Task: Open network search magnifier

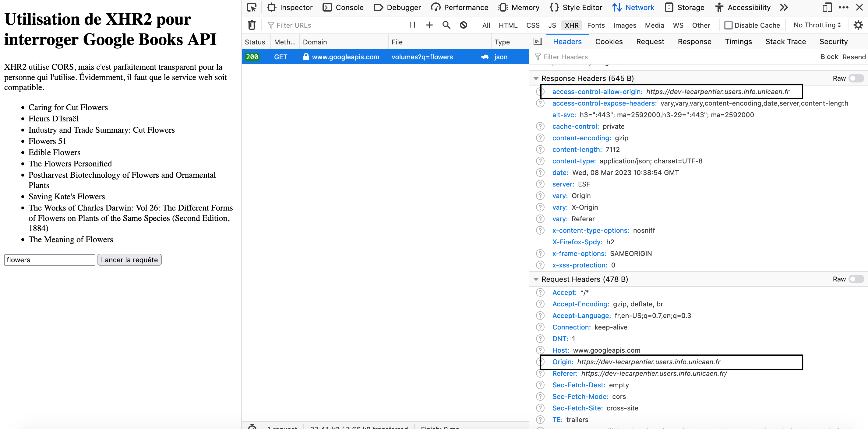Action: (x=446, y=25)
